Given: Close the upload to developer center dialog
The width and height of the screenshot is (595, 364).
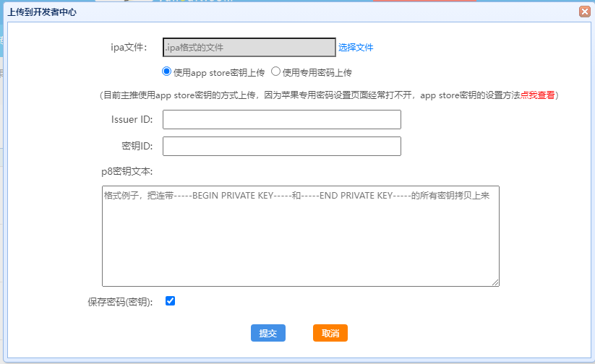Looking at the screenshot, I should click(585, 12).
